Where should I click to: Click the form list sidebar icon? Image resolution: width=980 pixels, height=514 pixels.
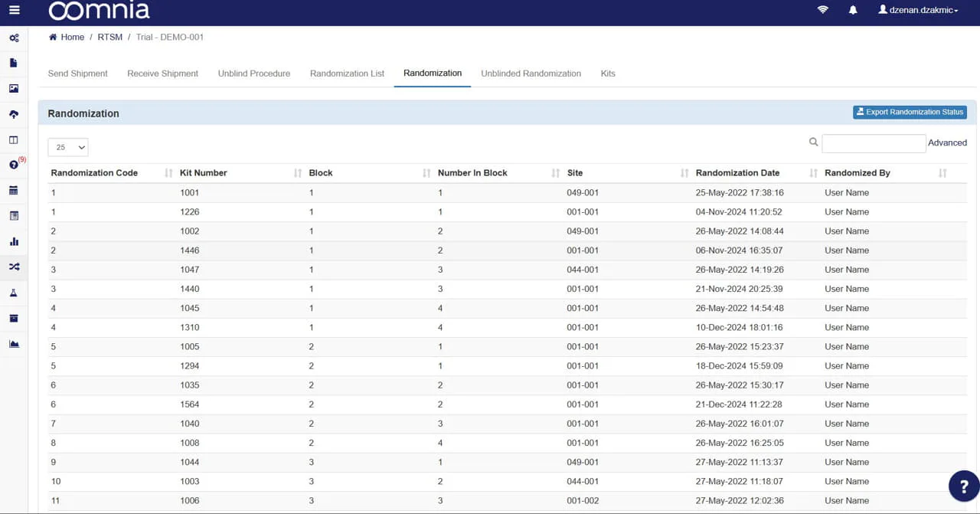(x=14, y=216)
